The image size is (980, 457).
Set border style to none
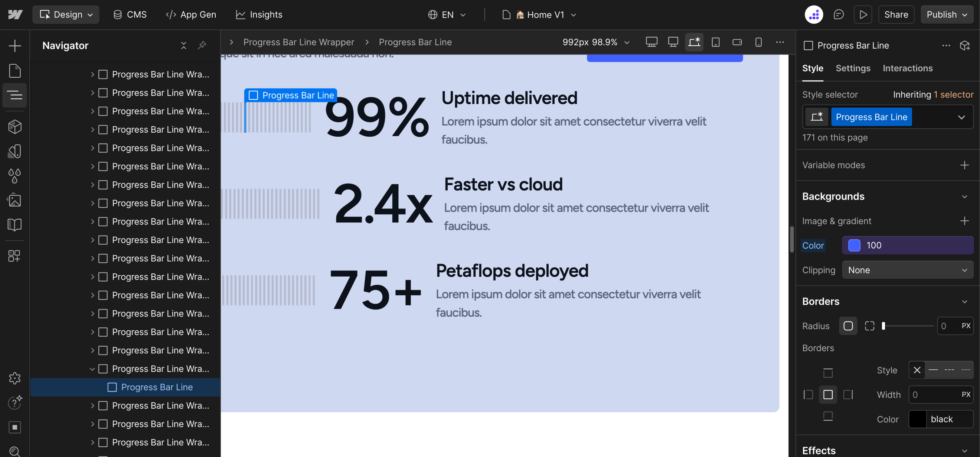(x=917, y=370)
